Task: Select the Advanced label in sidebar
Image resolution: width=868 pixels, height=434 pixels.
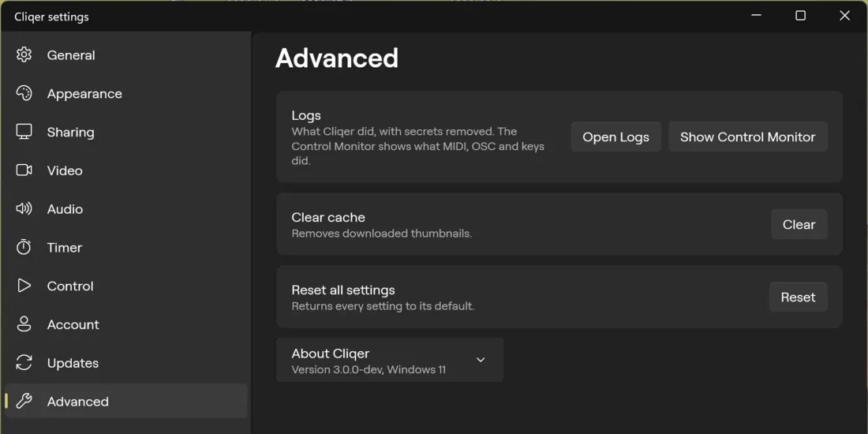Action: 78,402
